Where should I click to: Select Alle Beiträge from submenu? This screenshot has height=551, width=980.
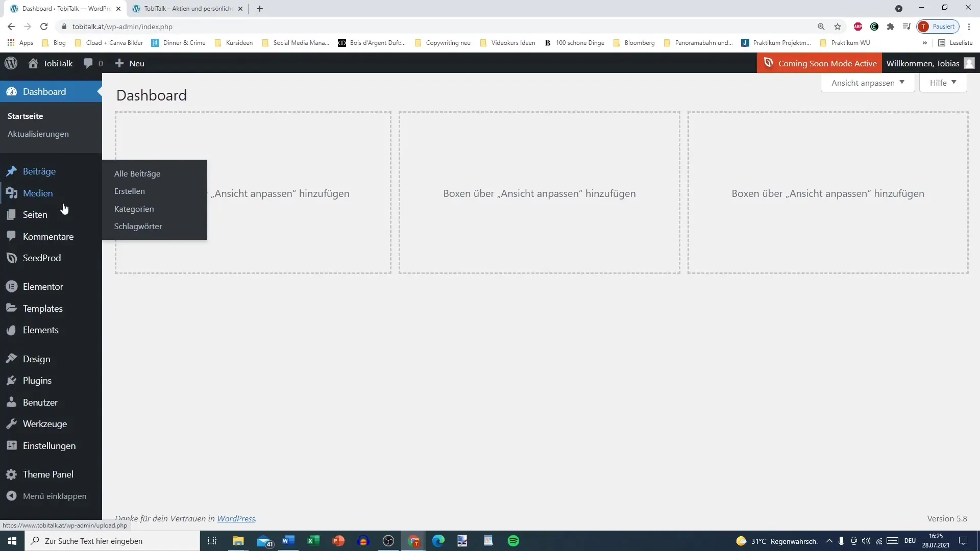click(137, 173)
